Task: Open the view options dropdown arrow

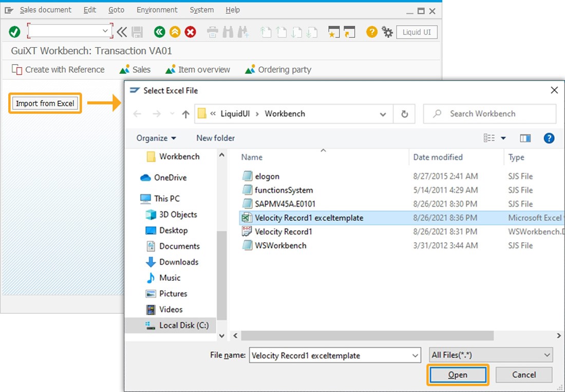Action: [503, 138]
